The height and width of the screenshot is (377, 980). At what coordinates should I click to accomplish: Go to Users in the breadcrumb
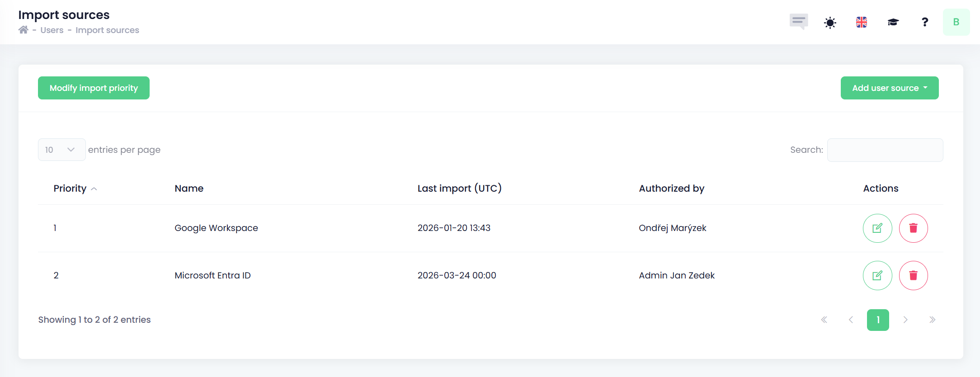click(x=52, y=30)
